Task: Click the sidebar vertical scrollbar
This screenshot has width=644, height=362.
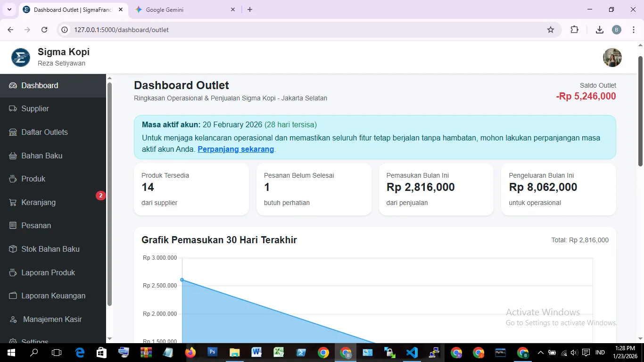Action: [x=109, y=194]
